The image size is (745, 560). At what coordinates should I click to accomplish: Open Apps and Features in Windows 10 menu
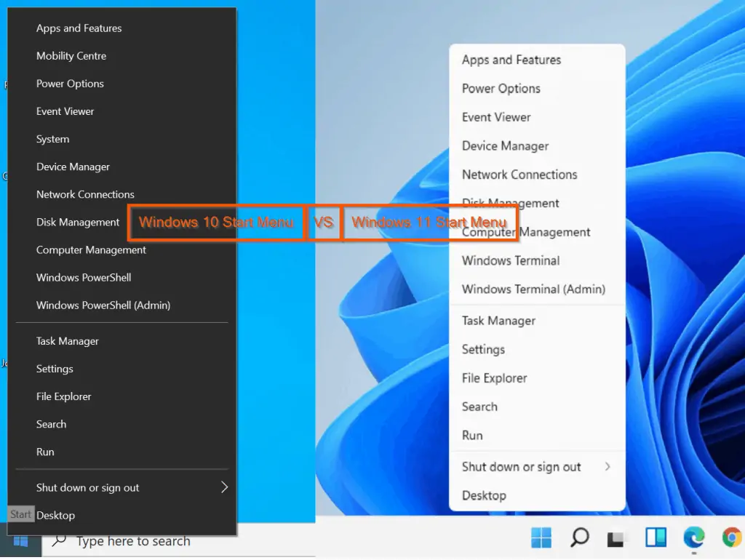(x=122, y=28)
